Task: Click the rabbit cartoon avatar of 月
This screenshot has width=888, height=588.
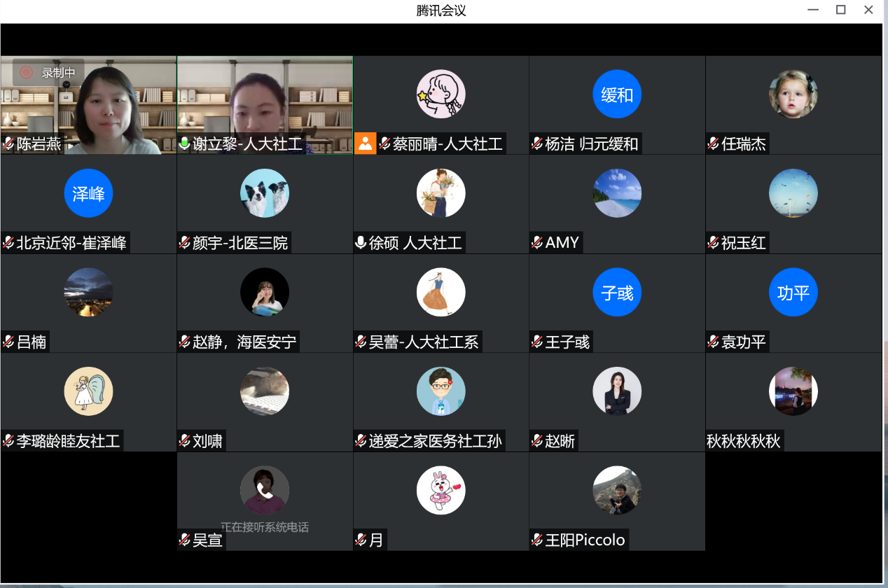Action: [440, 490]
